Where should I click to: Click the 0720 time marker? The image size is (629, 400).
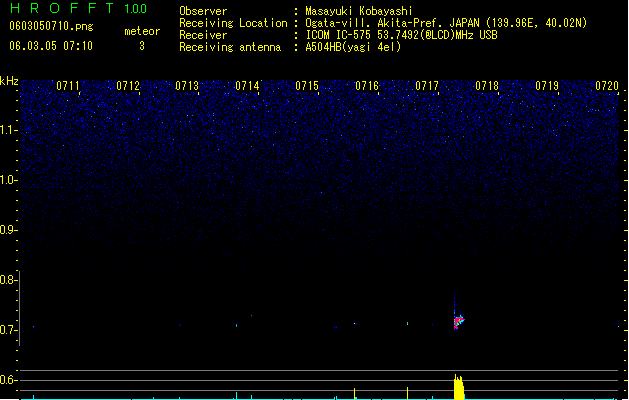tap(607, 86)
